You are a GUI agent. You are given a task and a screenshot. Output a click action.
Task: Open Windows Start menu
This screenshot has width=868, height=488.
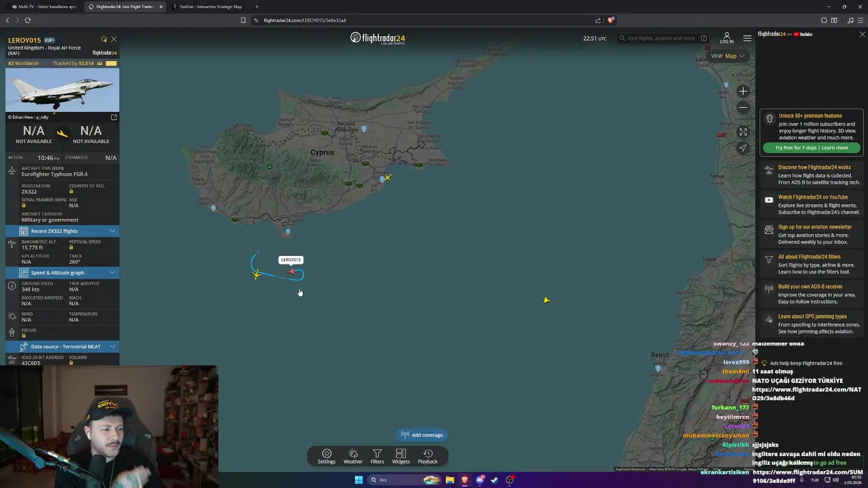[359, 480]
